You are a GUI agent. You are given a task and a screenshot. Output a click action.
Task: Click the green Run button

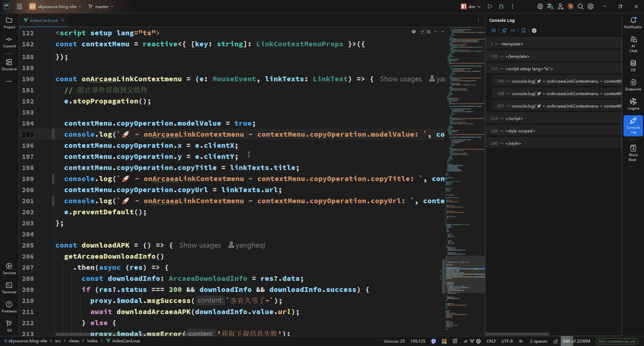click(x=490, y=6)
